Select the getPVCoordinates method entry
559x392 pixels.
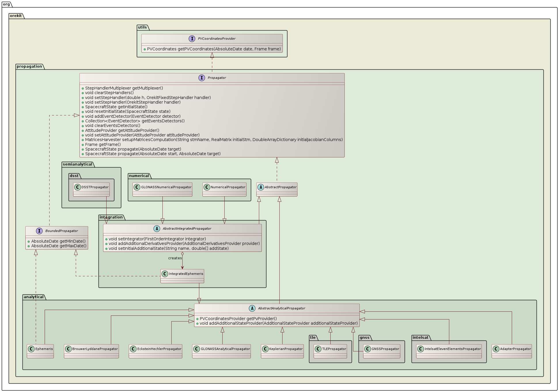pyautogui.click(x=213, y=49)
